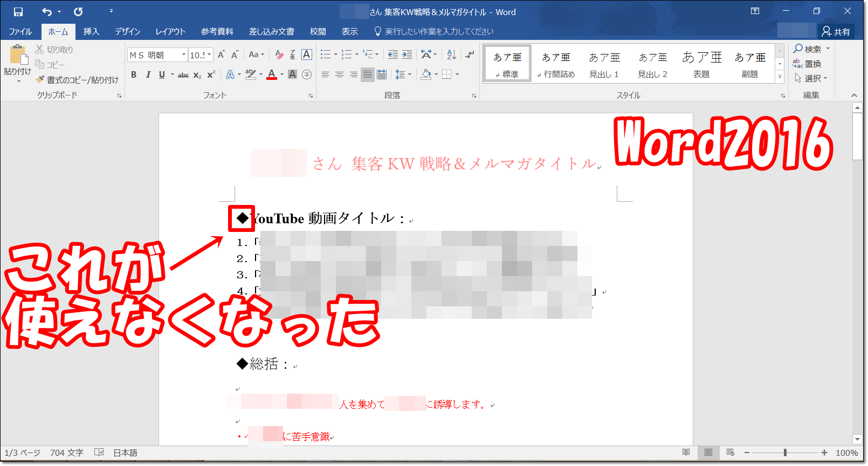Switch to the レイアウト tab
Screen dimensions: 868x466
coord(170,32)
